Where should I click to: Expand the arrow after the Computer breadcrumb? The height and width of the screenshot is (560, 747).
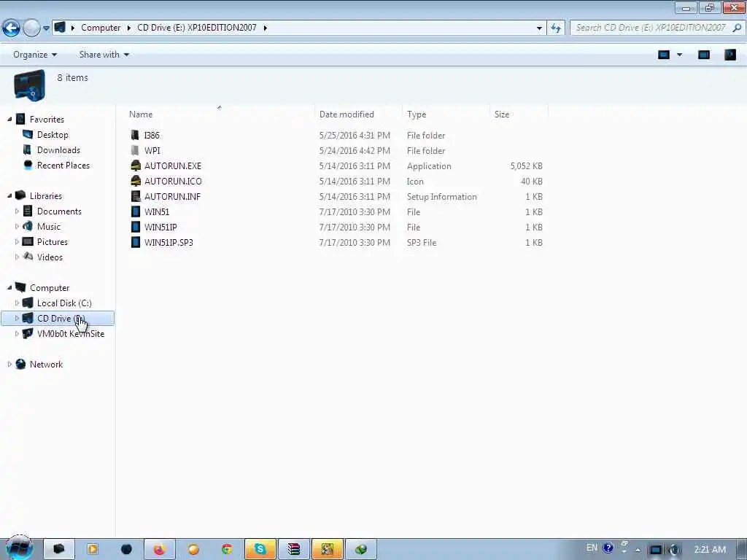(128, 28)
